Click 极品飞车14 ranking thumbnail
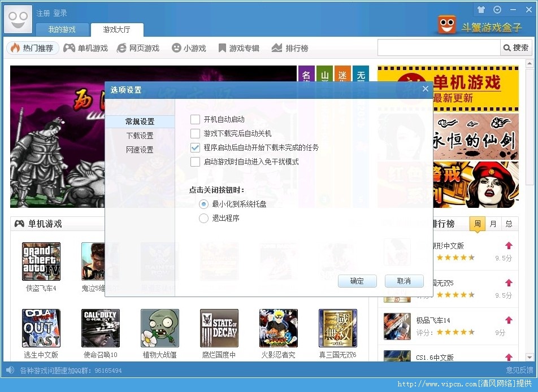This screenshot has width=538, height=392. [397, 326]
